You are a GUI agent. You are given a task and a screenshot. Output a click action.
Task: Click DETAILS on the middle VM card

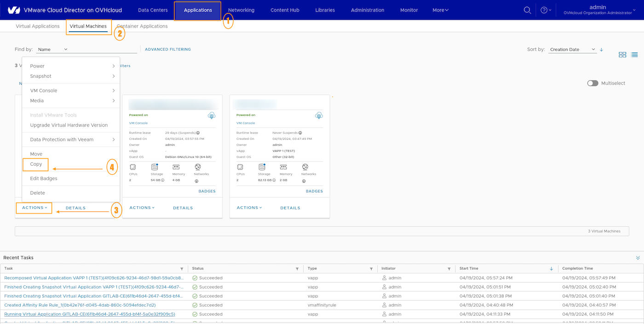point(183,208)
